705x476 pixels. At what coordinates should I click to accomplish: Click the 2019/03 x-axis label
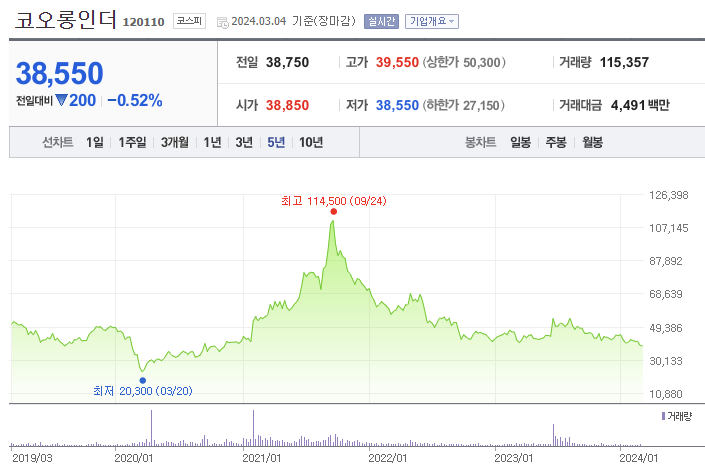[x=32, y=458]
